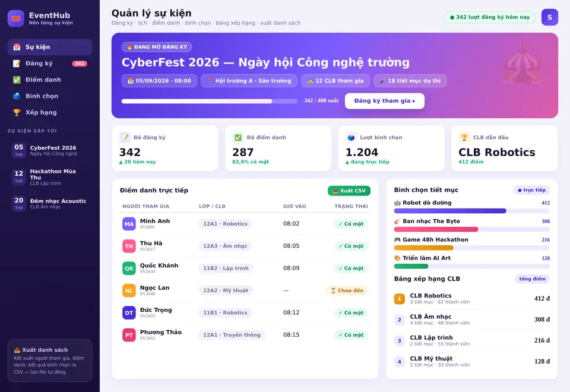
Task: Click the EventHub ticket logo icon
Action: pyautogui.click(x=16, y=18)
